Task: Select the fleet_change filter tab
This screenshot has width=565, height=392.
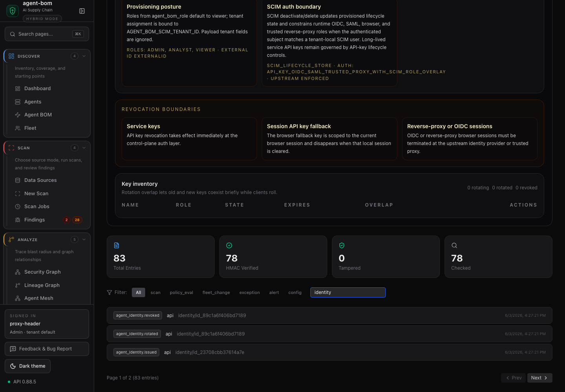Action: (216, 292)
